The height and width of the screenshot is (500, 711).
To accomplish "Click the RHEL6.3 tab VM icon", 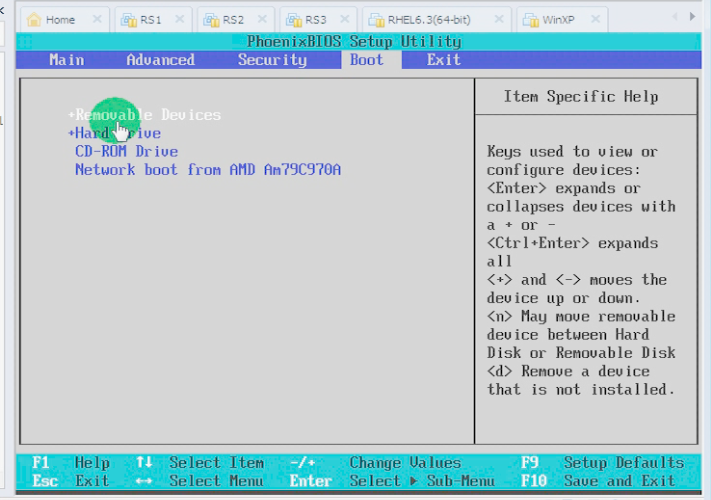I will 376,20.
